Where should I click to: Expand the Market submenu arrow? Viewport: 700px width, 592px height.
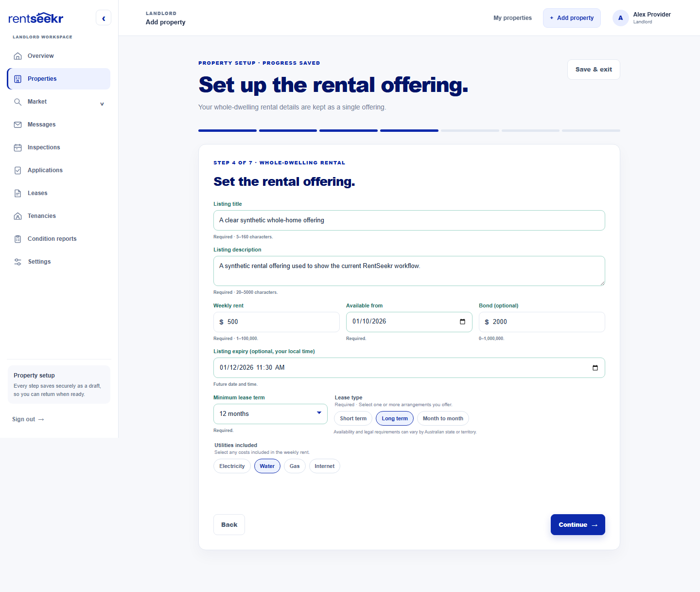tap(102, 104)
